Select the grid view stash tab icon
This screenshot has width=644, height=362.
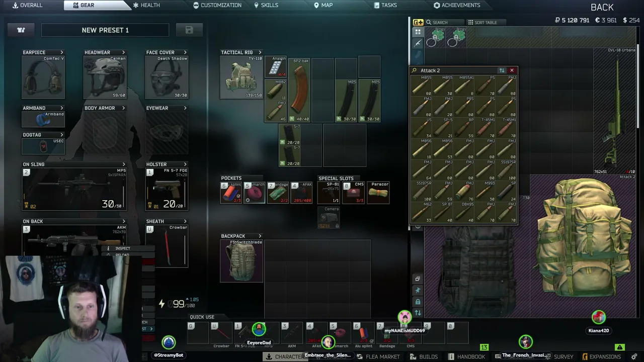pyautogui.click(x=418, y=32)
